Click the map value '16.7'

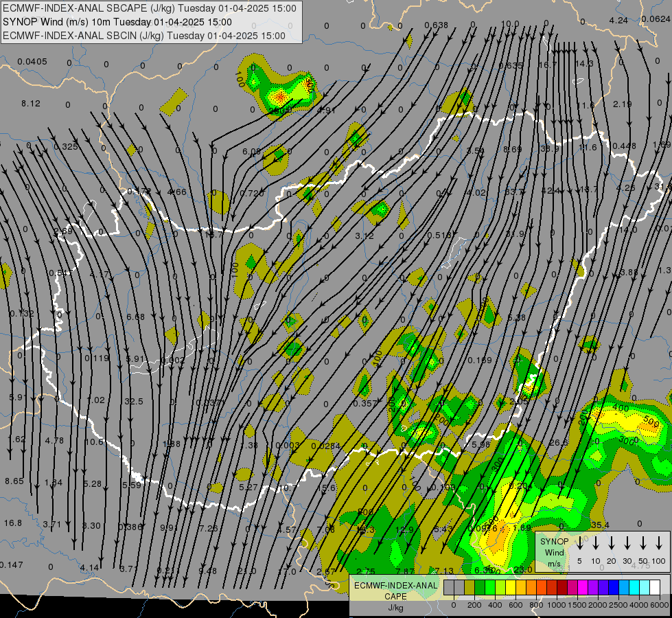(547, 65)
